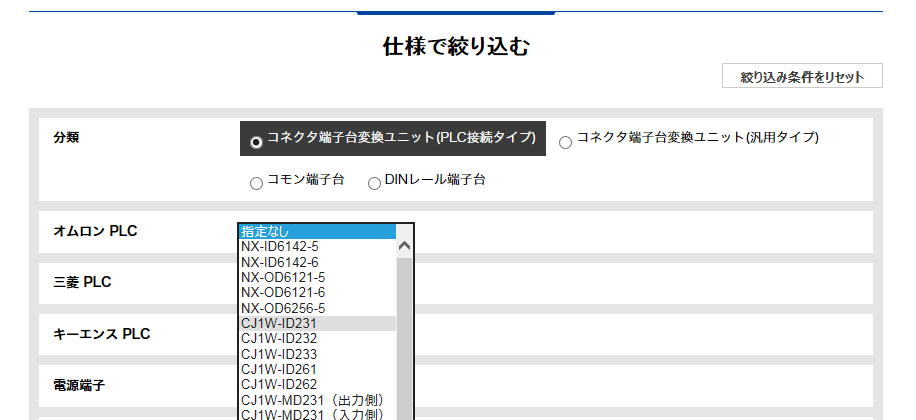Choose the DINレール端子台 radio option
916x420 pixels.
(x=374, y=183)
